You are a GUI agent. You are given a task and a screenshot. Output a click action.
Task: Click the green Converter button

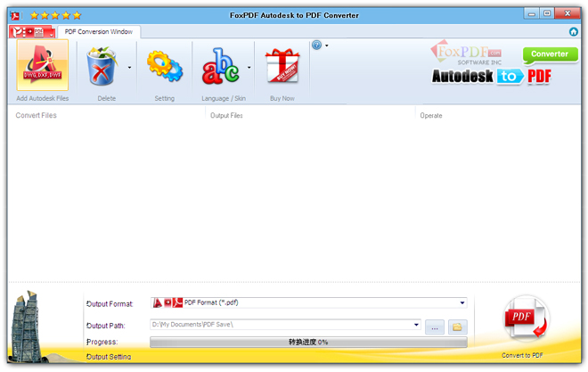(x=550, y=54)
